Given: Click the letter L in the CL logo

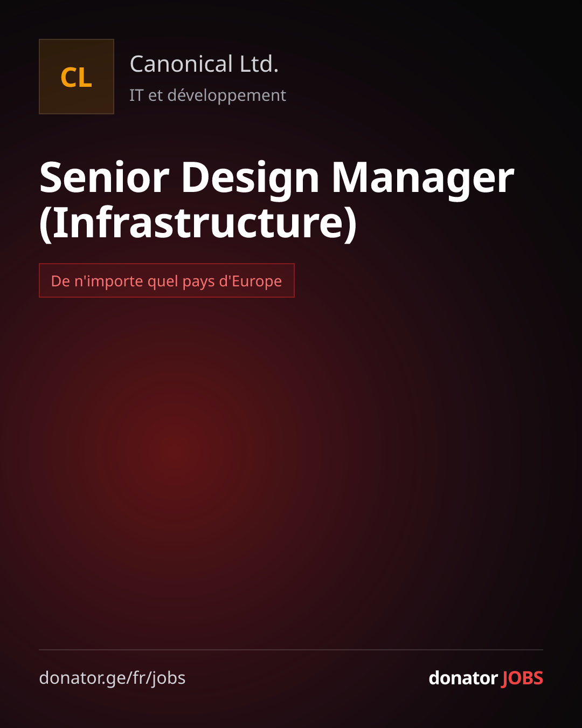Looking at the screenshot, I should pyautogui.click(x=86, y=78).
